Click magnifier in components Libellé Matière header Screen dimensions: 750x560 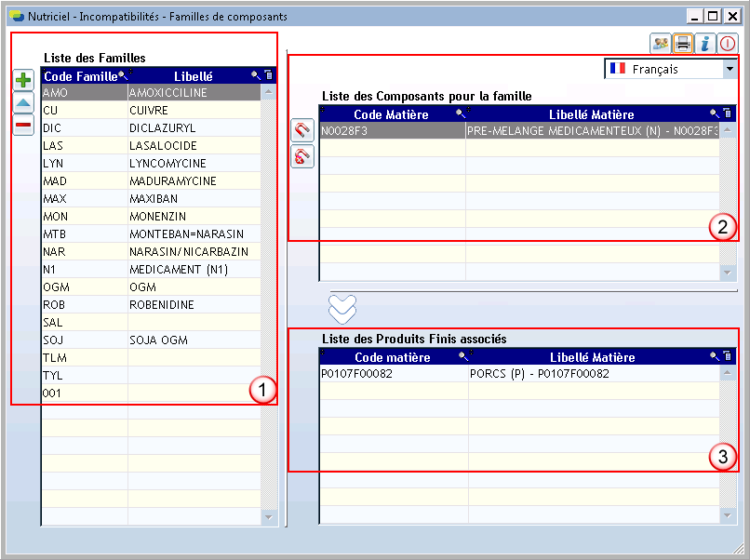(x=715, y=113)
